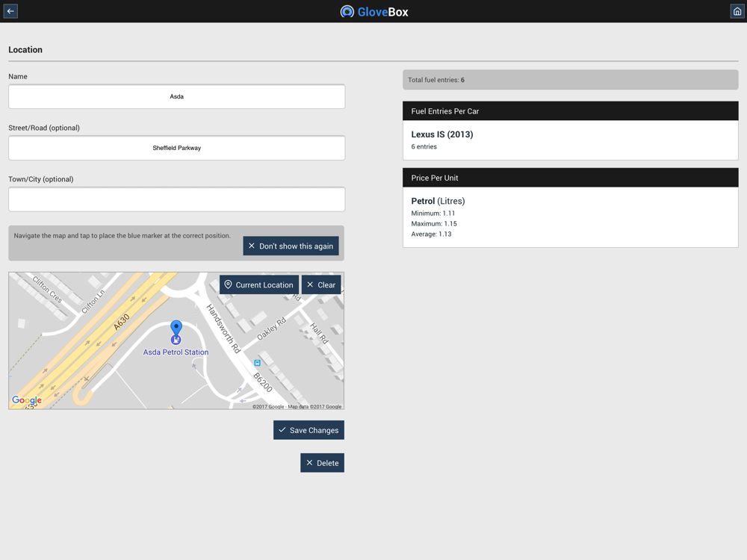Click the Average: 1.13 value
This screenshot has height=560, width=747.
(x=431, y=234)
